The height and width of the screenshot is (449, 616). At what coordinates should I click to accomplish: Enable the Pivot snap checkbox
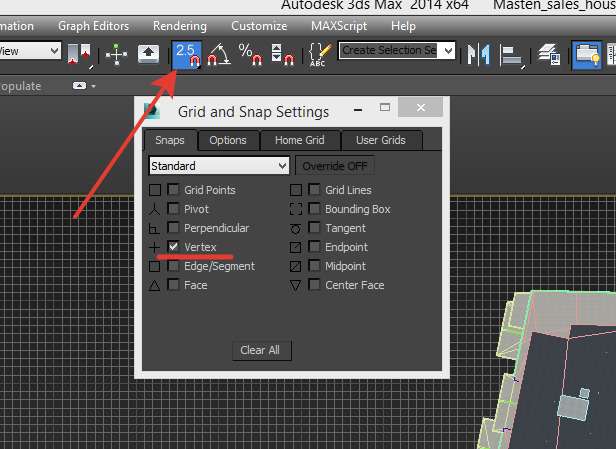[x=173, y=209]
